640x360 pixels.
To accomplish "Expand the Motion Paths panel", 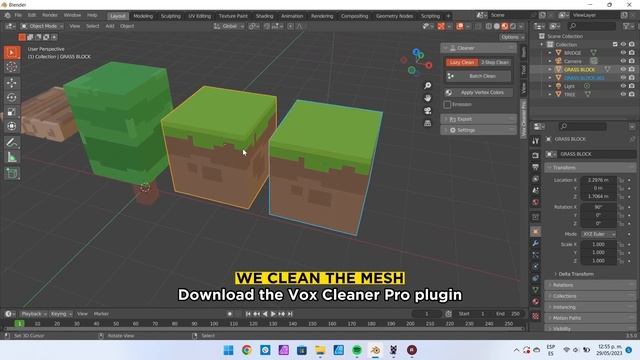I will coord(590,318).
